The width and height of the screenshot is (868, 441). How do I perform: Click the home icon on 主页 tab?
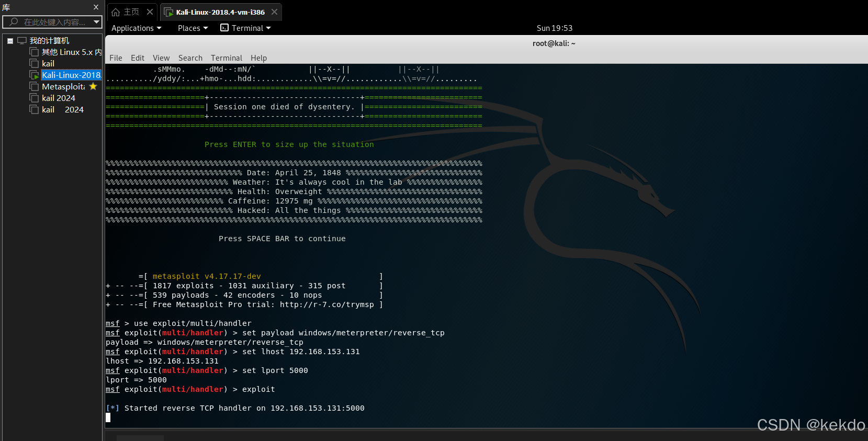116,12
